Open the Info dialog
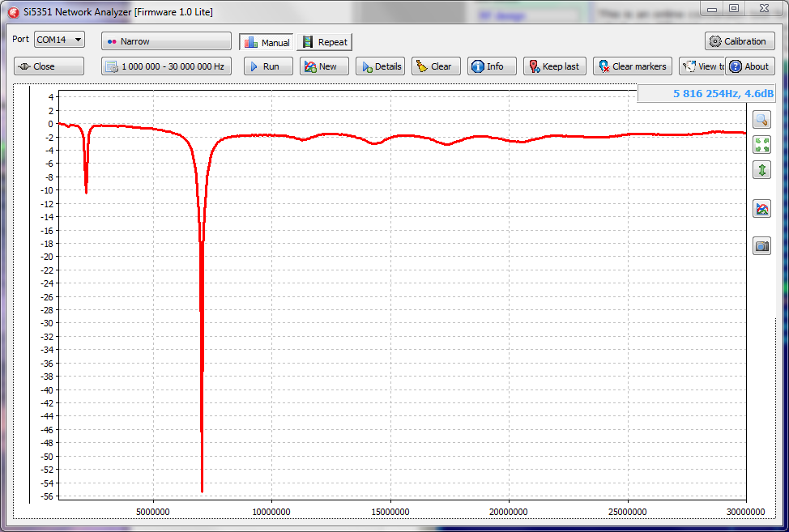This screenshot has width=789, height=532. 492,66
